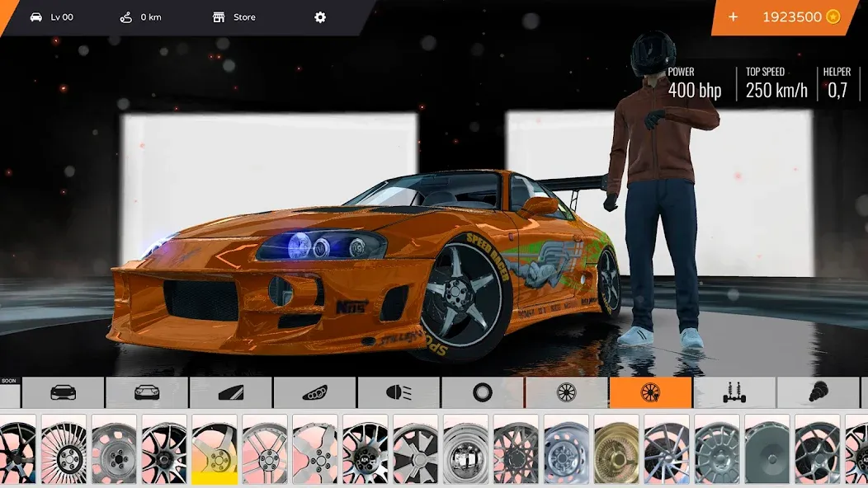Select the exhaust customization category
Viewport: 868px width, 488px height.
(x=316, y=394)
